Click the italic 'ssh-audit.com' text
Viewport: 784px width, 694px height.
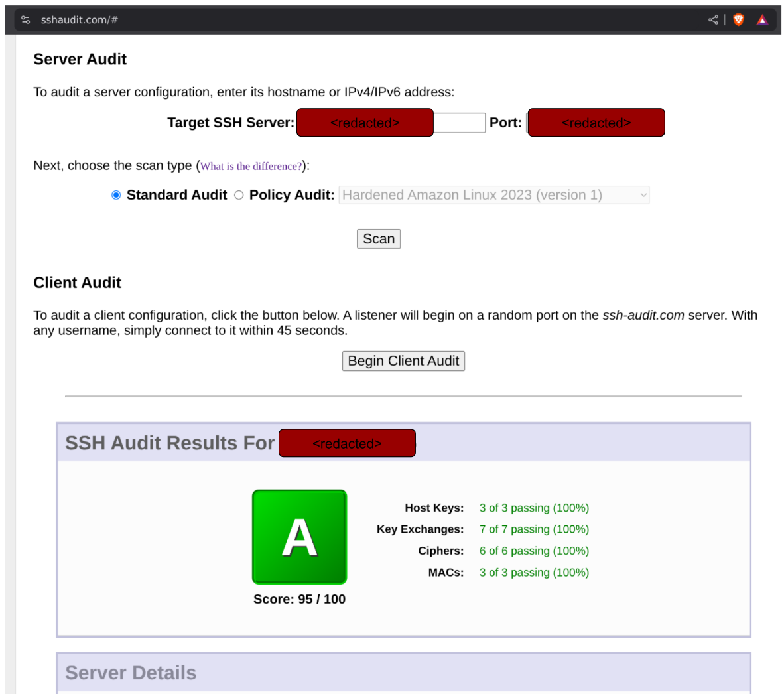[643, 316]
